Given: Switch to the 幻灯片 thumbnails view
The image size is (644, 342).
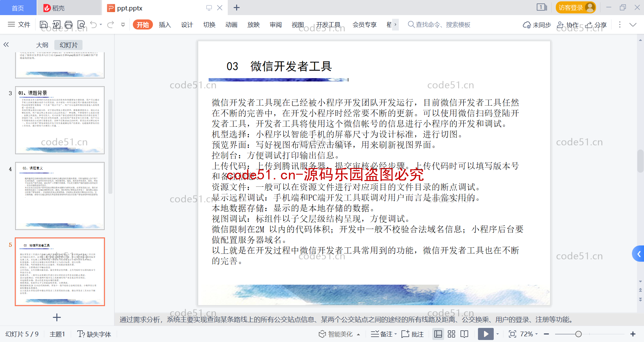Looking at the screenshot, I should tap(68, 45).
